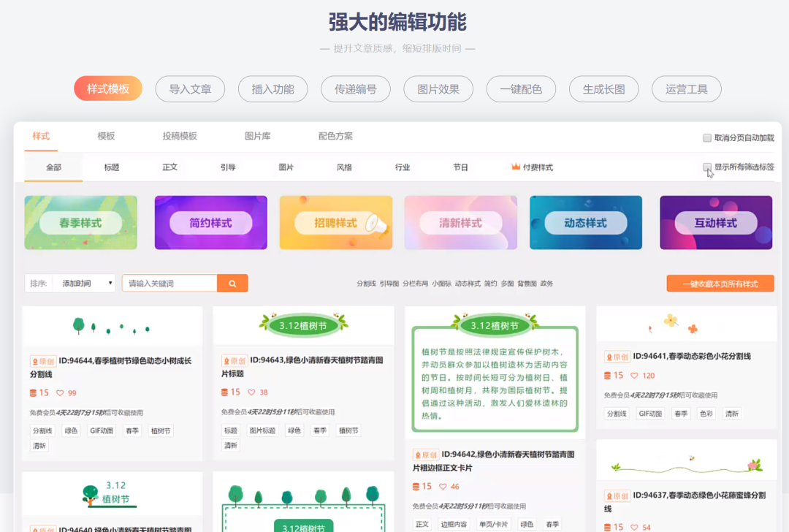Viewport: 789px width, 532px height.
Task: Filter by 行业 category
Action: [403, 167]
